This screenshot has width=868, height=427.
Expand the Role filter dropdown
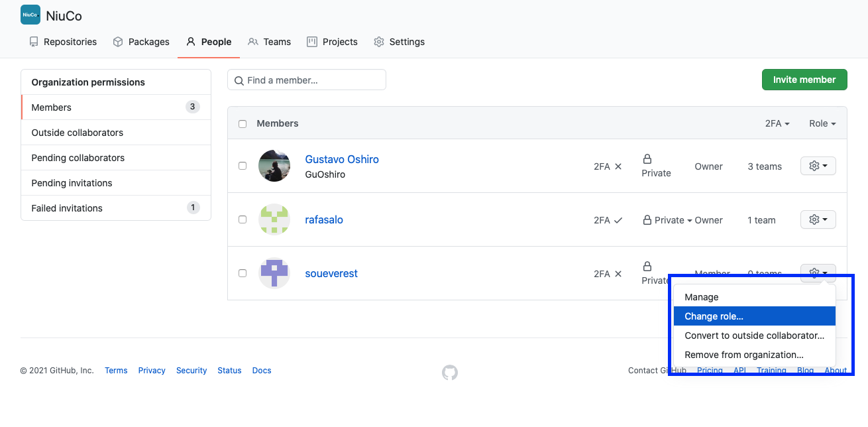[822, 123]
